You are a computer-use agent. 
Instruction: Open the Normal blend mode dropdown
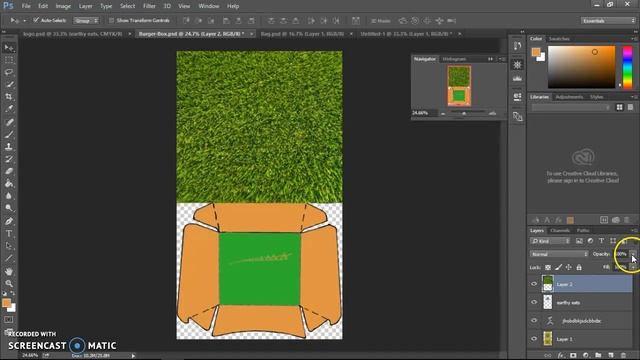(x=559, y=254)
